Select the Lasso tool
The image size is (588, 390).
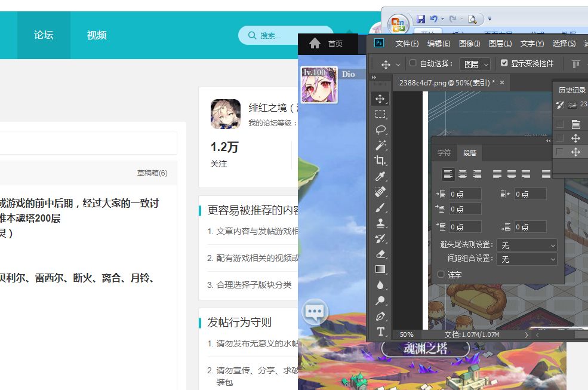coord(380,130)
